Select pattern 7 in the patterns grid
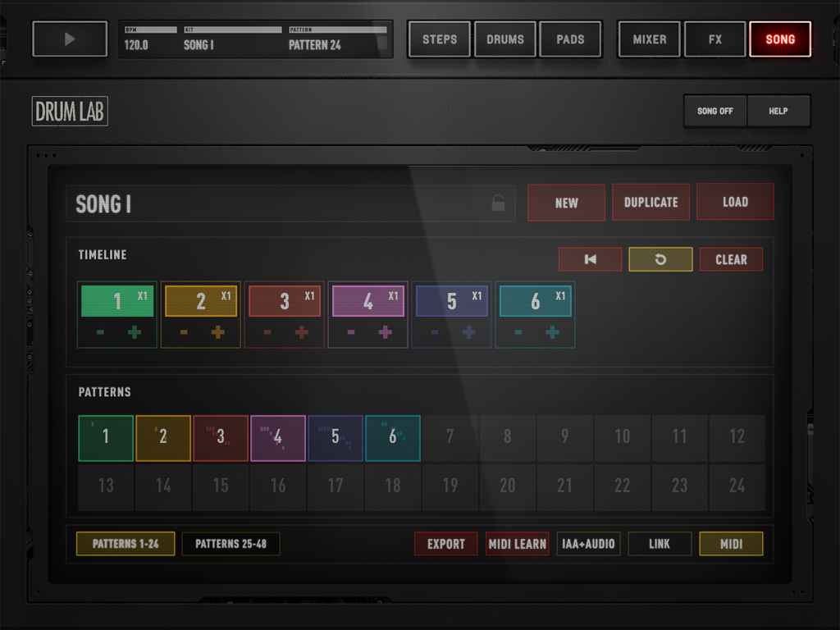Viewport: 840px width, 630px height. 450,437
